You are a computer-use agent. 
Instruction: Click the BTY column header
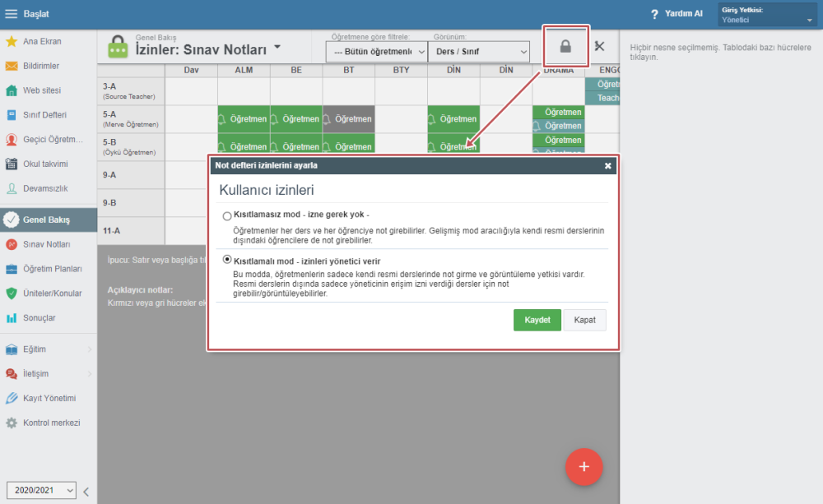[x=401, y=70]
